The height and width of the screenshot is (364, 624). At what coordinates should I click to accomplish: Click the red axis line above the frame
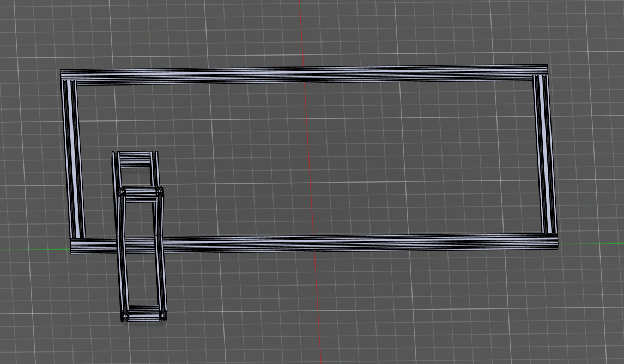click(x=301, y=33)
